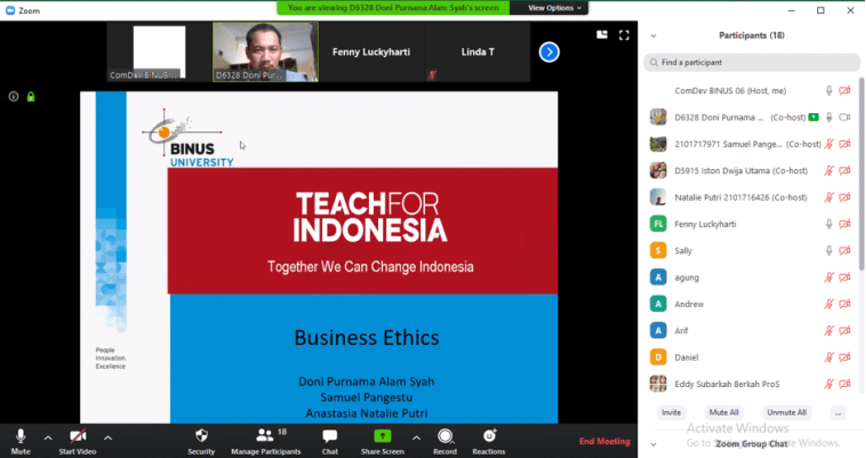
Task: Start recording with the Record button
Action: 445,441
